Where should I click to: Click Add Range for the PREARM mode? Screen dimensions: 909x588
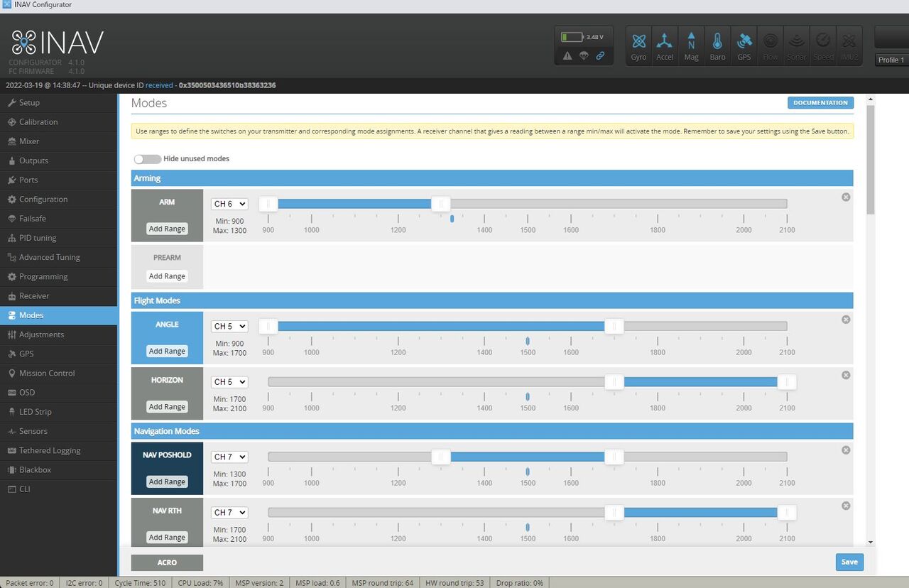(167, 276)
